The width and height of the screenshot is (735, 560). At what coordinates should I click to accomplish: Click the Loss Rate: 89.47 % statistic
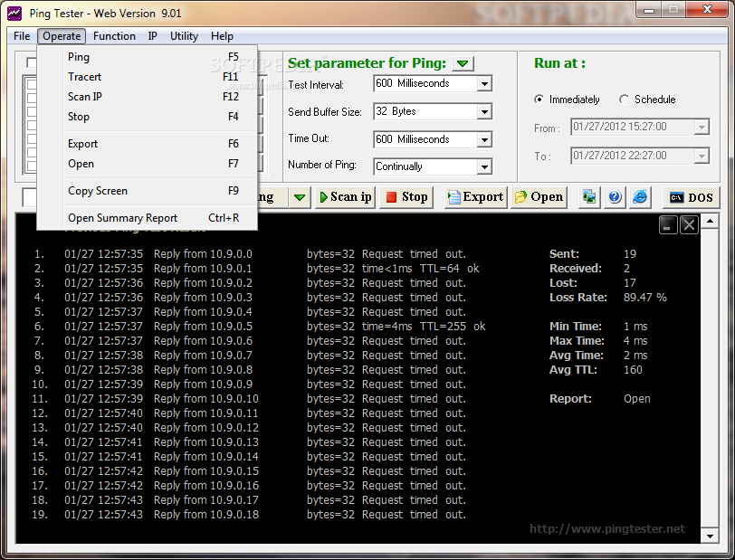608,298
